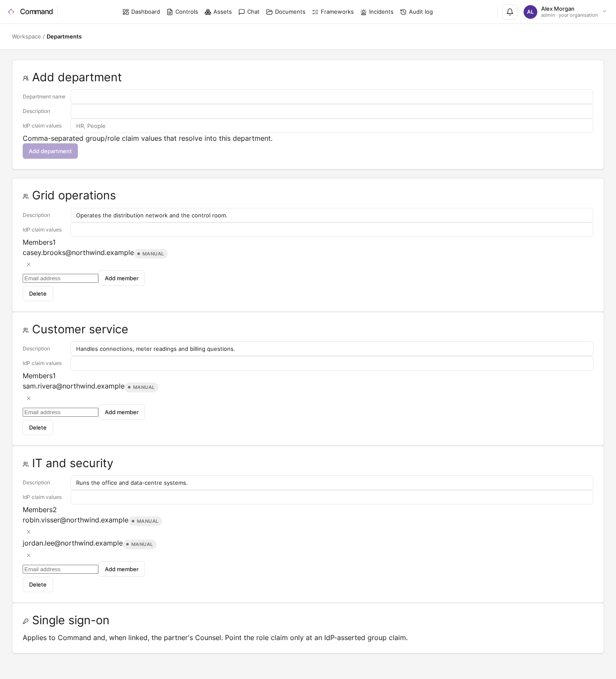Add member to Grid operations
616x679 pixels.
tap(121, 278)
